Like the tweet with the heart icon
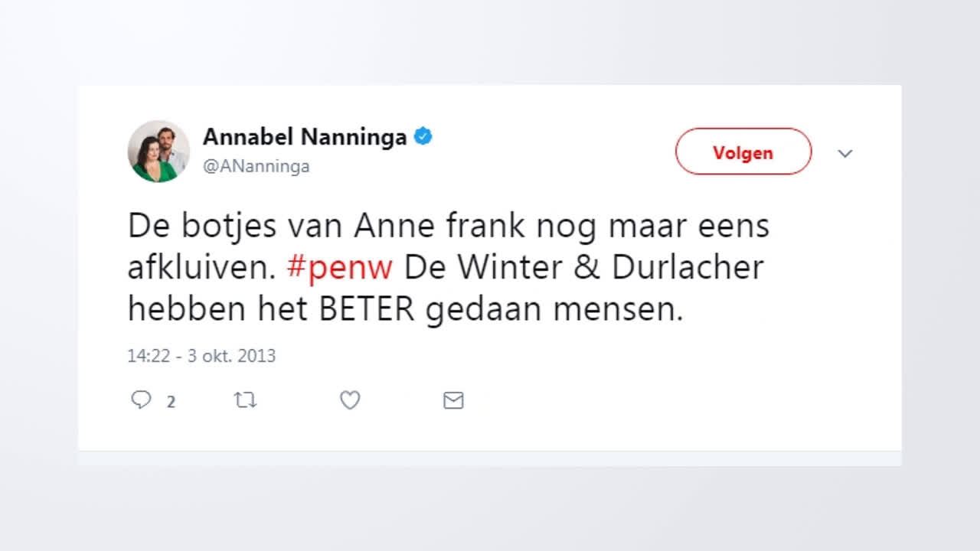Image resolution: width=980 pixels, height=551 pixels. (350, 400)
